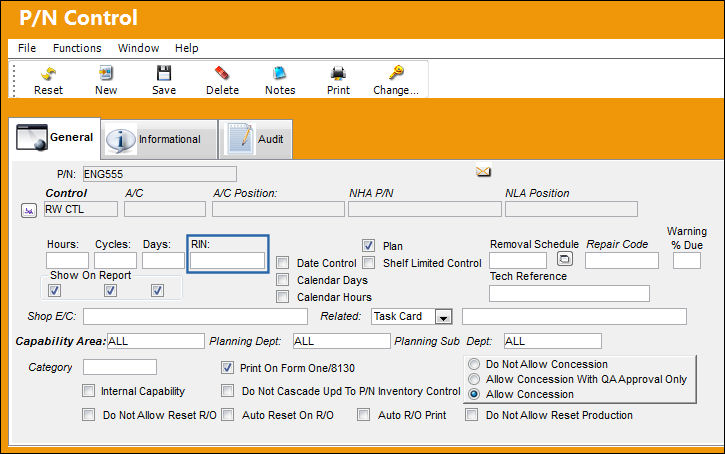
Task: Enable the Date Control checkbox
Action: pos(283,263)
